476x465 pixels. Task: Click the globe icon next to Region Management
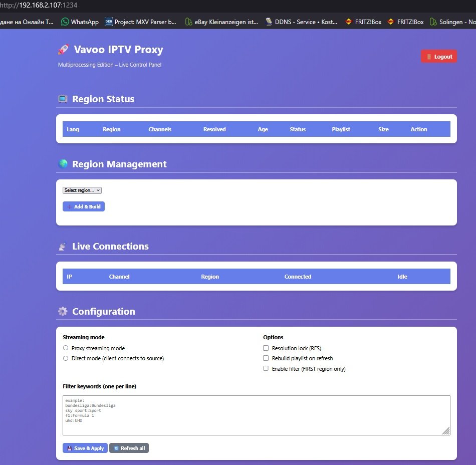(63, 164)
